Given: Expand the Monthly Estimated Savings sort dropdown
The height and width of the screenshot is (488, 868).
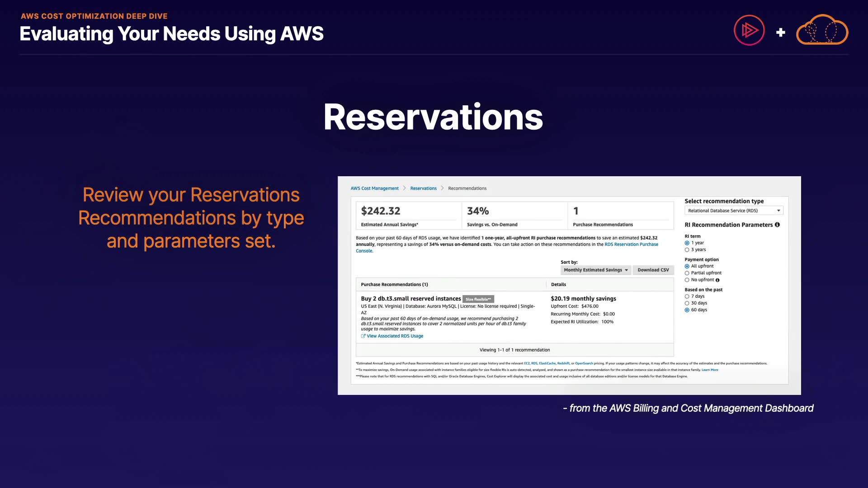Looking at the screenshot, I should coord(595,270).
